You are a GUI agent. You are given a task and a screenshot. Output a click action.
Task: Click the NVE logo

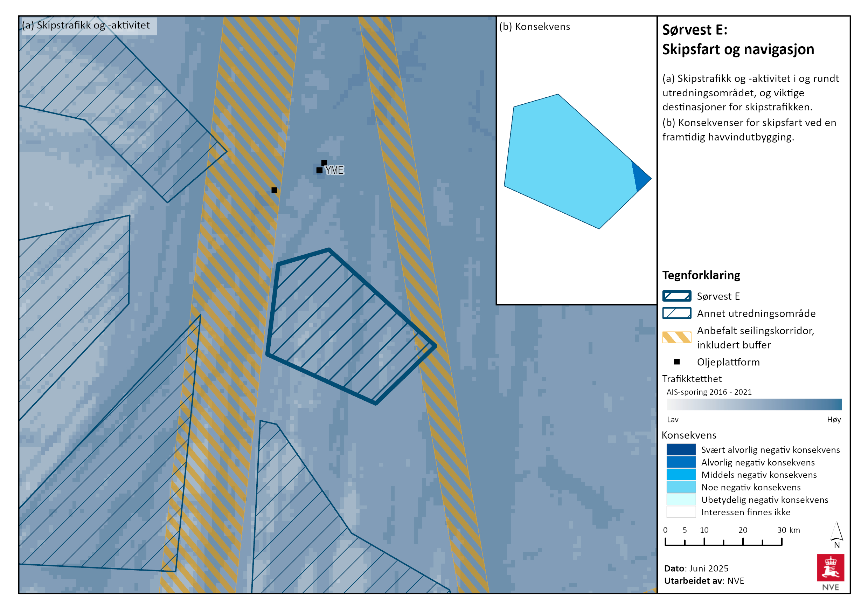[830, 572]
